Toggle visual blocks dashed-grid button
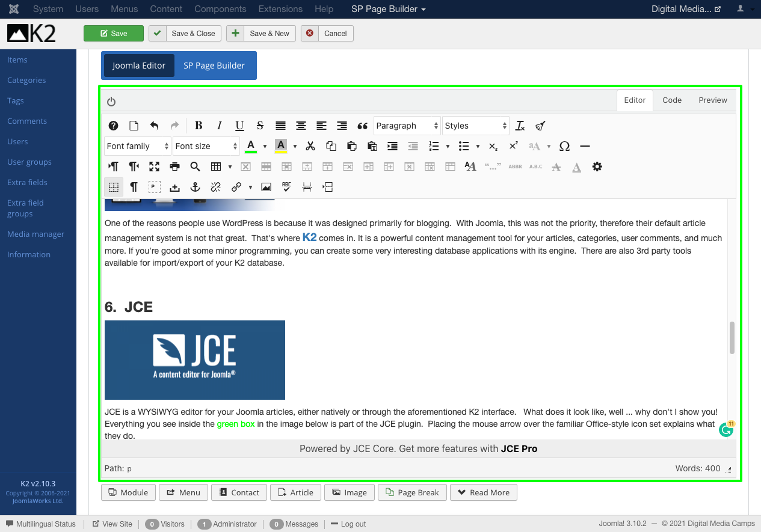Screen dimensions: 761x532 pos(114,187)
